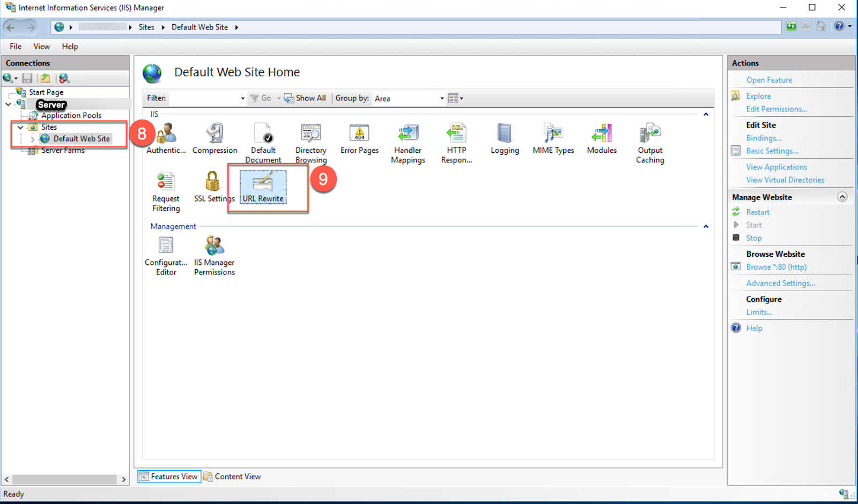Open the View menu
Screen dimensions: 858x504
pos(41,46)
